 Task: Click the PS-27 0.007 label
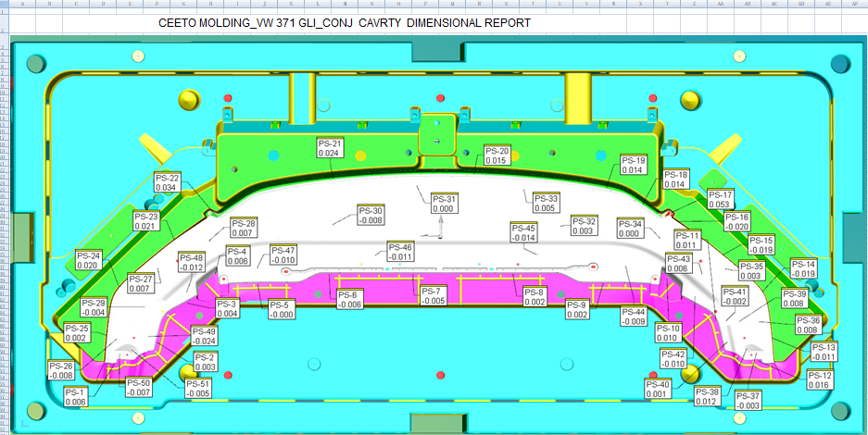click(141, 283)
